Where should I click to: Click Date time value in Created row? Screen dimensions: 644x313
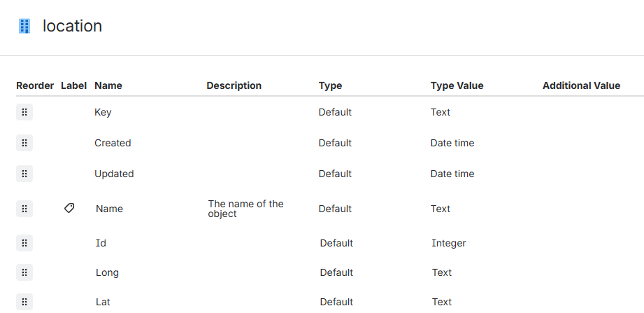pos(452,143)
